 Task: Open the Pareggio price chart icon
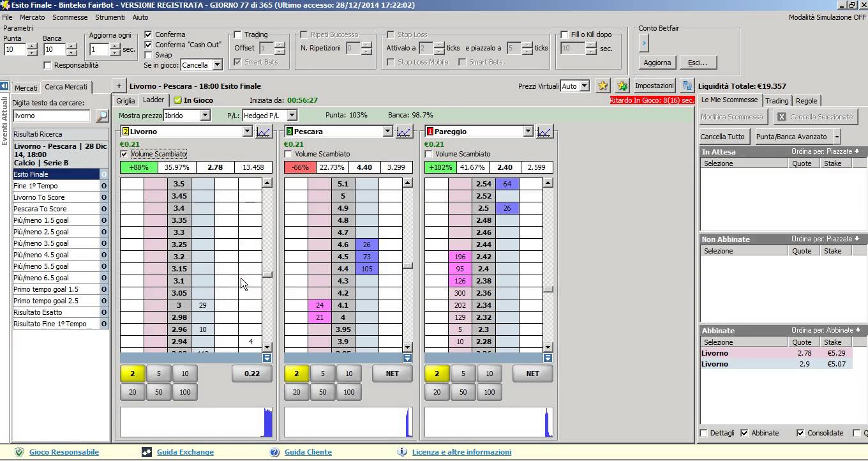pyautogui.click(x=544, y=132)
